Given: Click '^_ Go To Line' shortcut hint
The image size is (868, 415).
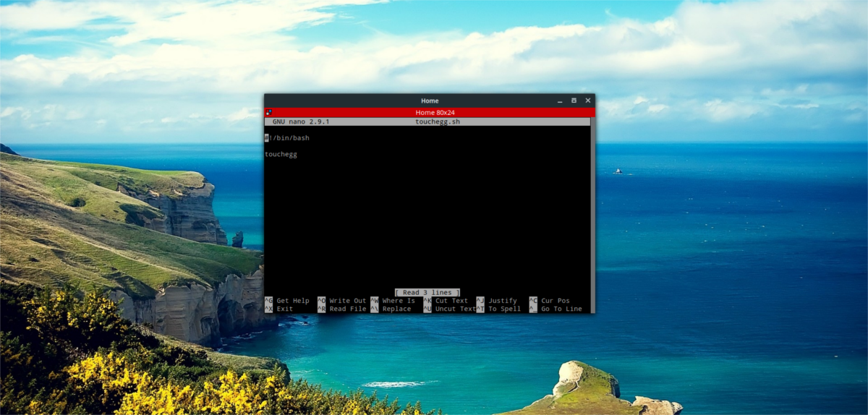Looking at the screenshot, I should [x=556, y=309].
